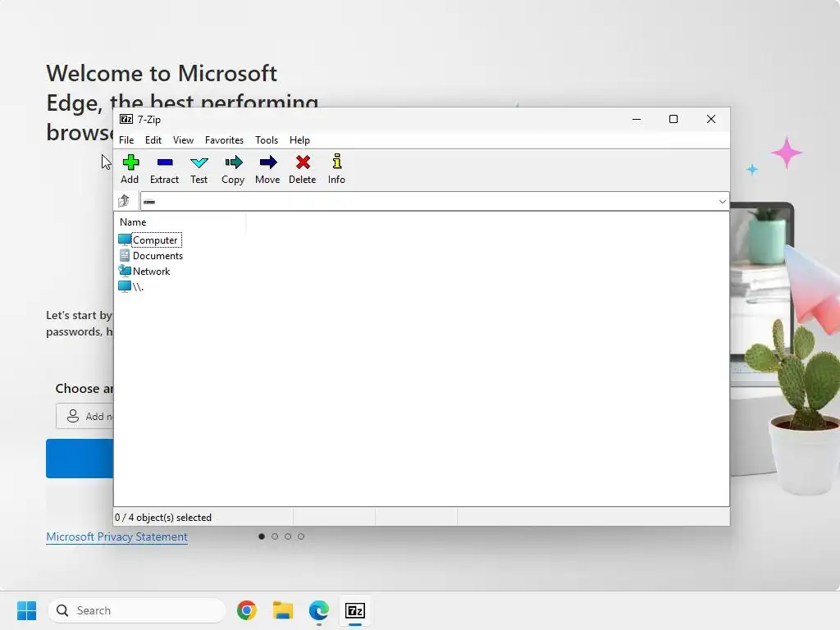The image size is (840, 630).
Task: Click the red Delete icon
Action: (303, 162)
